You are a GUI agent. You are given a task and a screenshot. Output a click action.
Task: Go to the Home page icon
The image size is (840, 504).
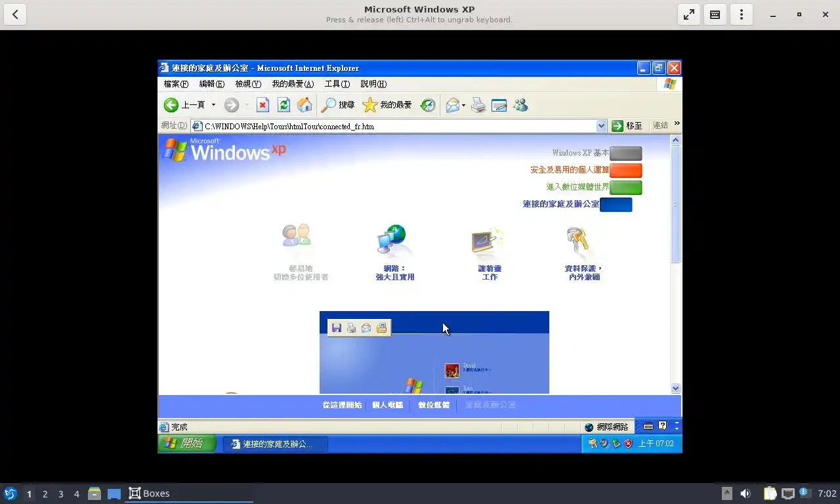pos(304,105)
